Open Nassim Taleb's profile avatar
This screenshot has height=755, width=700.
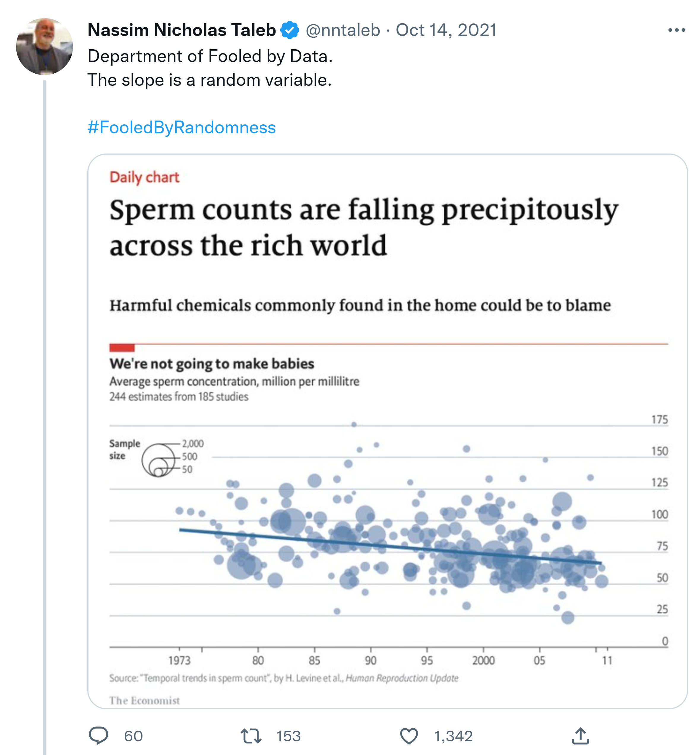[44, 46]
